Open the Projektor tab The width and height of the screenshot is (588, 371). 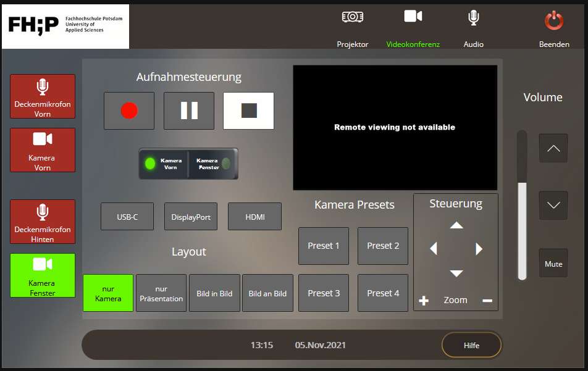[x=353, y=28]
